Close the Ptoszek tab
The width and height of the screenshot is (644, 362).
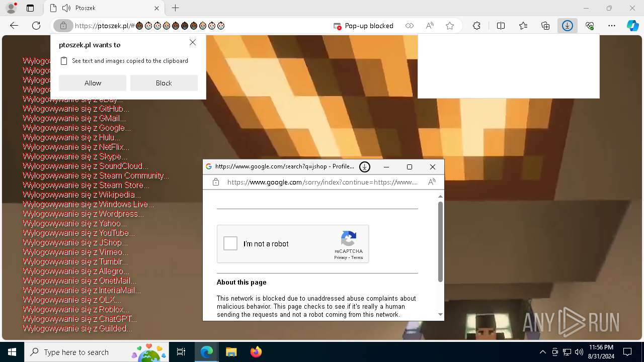click(x=156, y=8)
